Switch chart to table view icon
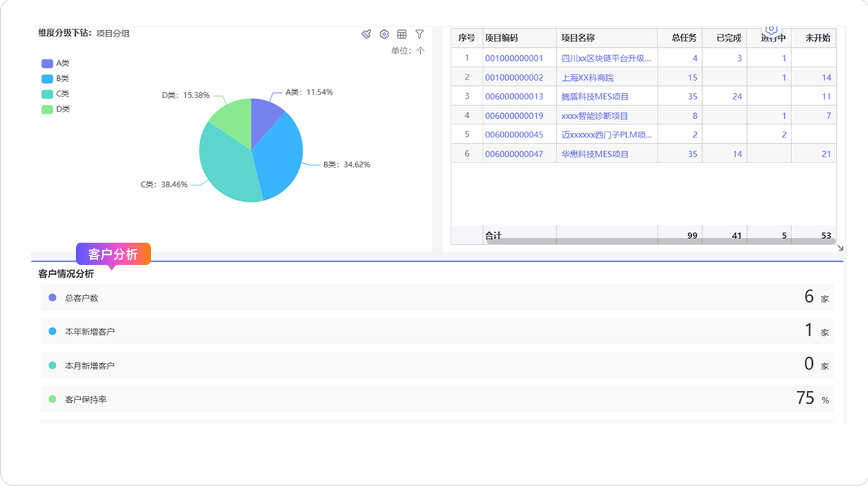Viewport: 868px width, 486px height. pos(402,34)
